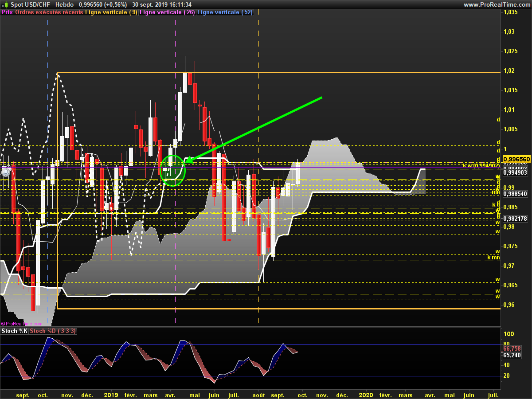Click the 0,965 price axis value
Image resolution: width=532 pixels, height=399 pixels.
click(x=512, y=285)
